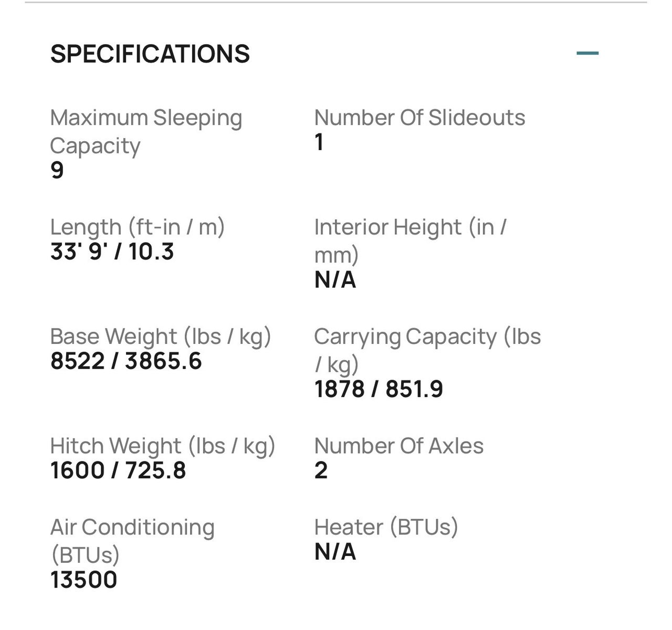Select the Number Of Slideouts label
Screen dimensions: 672x630
coord(419,118)
